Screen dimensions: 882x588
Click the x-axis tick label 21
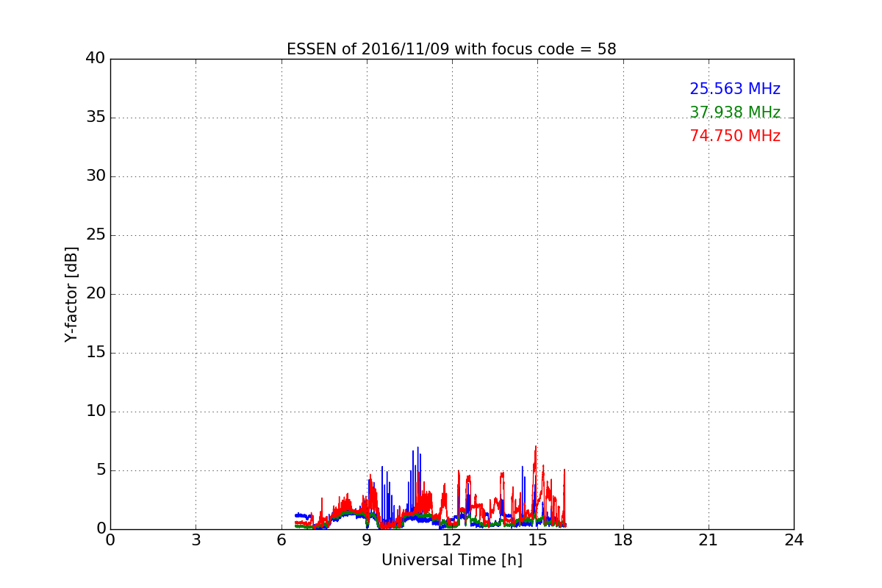[709, 540]
